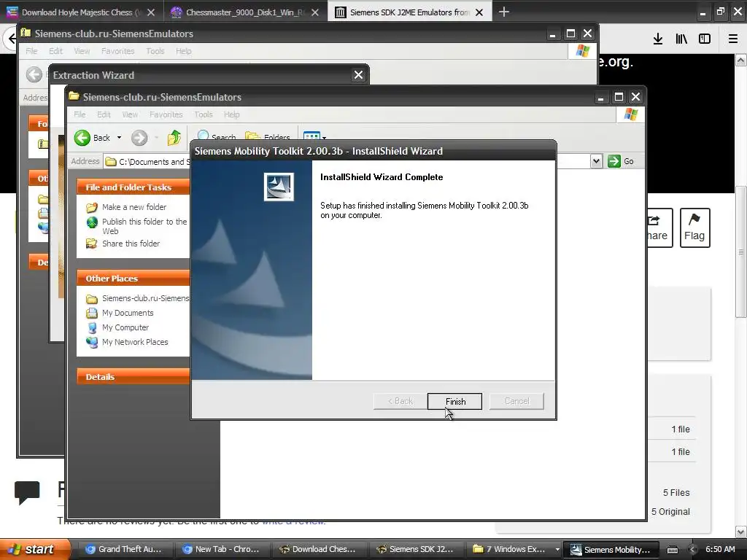Open browser Downloads arrow icon
Screen dimensions: 747x560
[658, 39]
